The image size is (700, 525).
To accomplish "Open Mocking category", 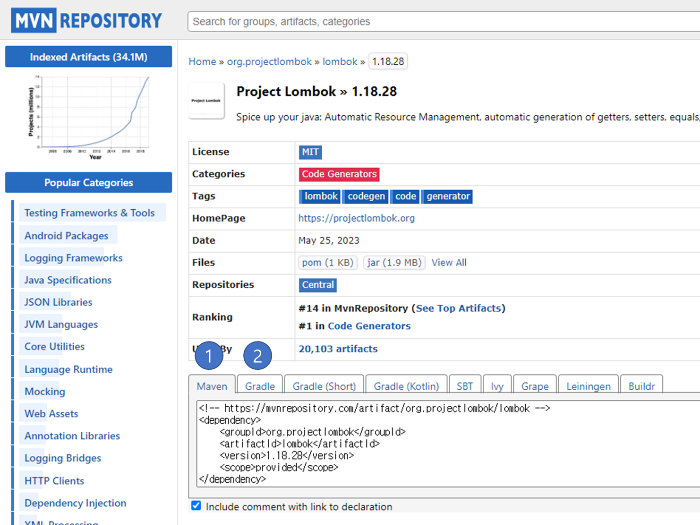I will [45, 392].
